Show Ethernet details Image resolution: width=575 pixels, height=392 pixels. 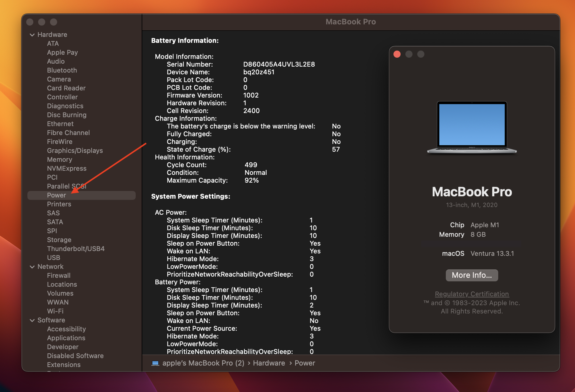[x=60, y=124]
